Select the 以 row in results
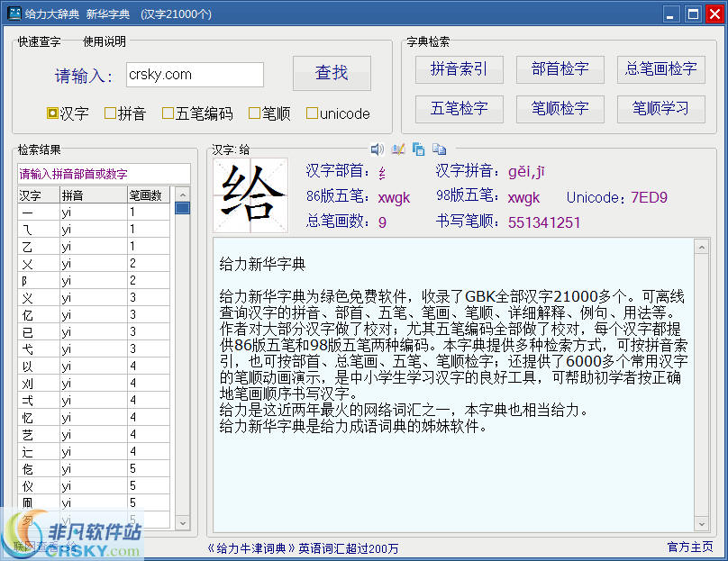The image size is (728, 561). [x=94, y=367]
